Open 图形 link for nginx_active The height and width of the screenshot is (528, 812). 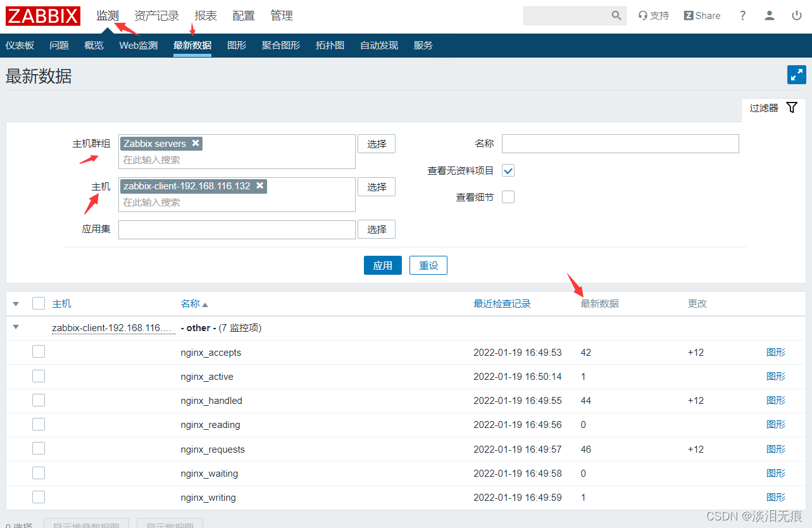776,376
